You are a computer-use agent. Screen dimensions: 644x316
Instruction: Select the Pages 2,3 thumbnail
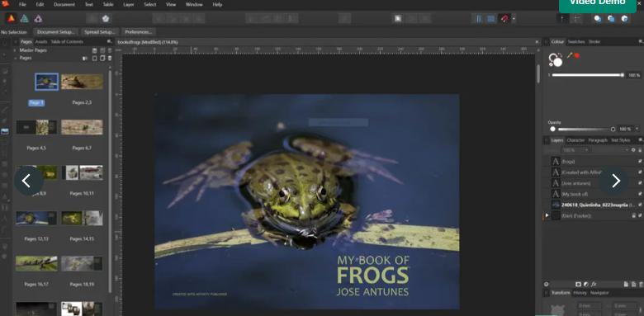(x=82, y=82)
